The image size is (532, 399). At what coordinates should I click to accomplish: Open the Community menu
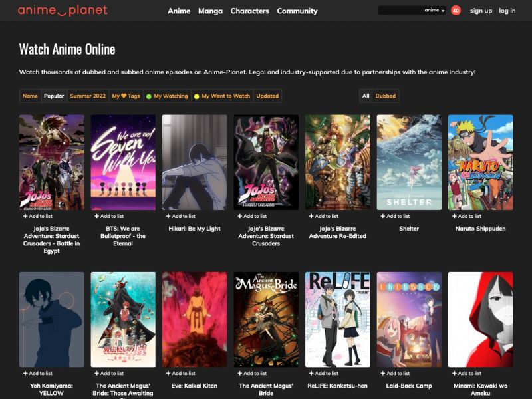297,11
